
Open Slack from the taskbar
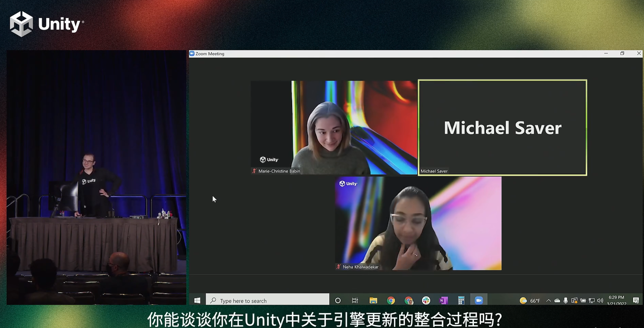click(426, 301)
